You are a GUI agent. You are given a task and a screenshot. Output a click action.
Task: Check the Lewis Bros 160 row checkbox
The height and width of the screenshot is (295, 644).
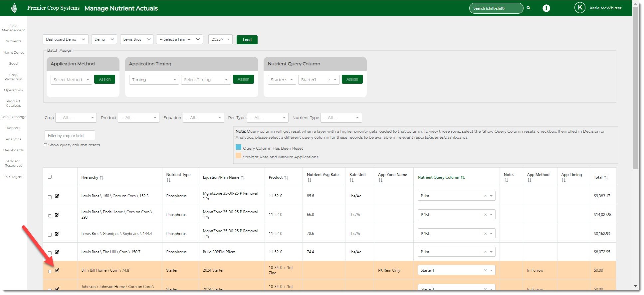click(50, 197)
